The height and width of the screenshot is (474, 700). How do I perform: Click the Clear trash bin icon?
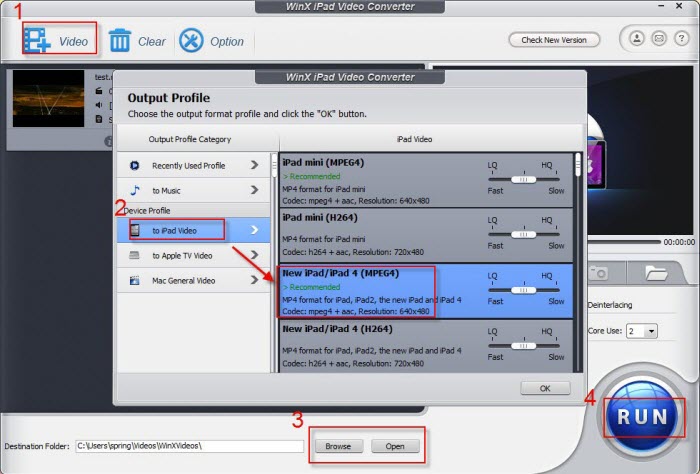click(x=120, y=40)
